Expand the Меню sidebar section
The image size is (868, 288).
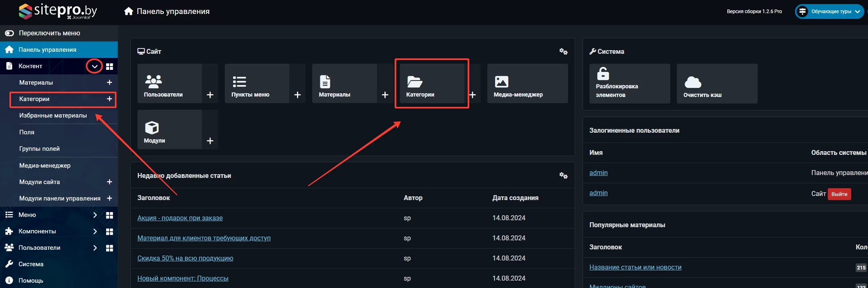[x=95, y=215]
